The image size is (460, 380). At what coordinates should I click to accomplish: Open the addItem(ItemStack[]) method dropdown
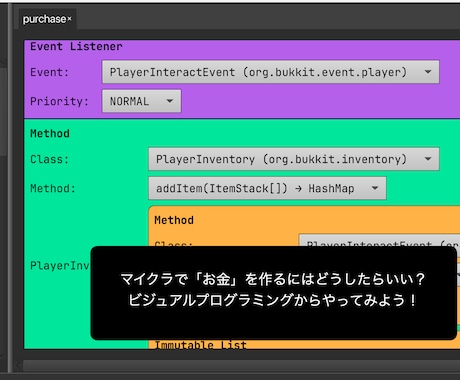tap(267, 188)
